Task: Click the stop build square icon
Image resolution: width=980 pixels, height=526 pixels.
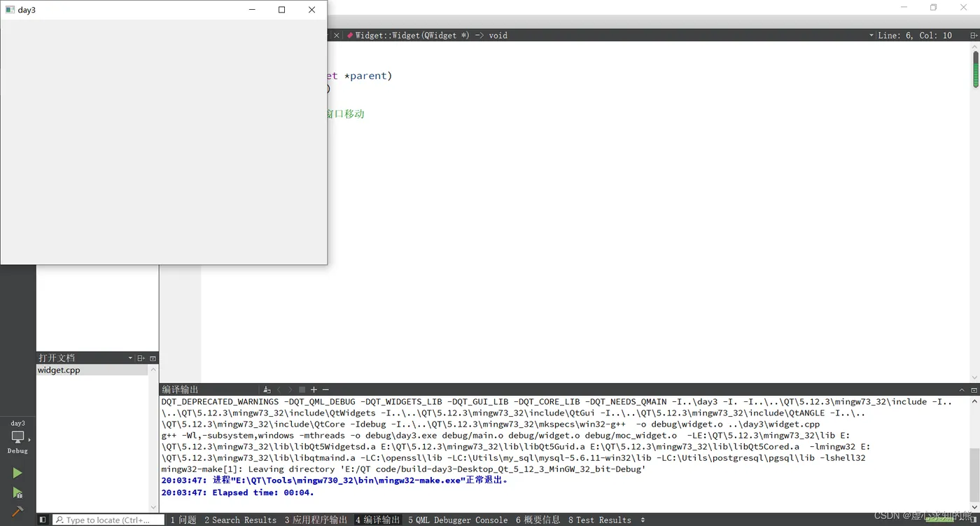Action: [x=302, y=389]
